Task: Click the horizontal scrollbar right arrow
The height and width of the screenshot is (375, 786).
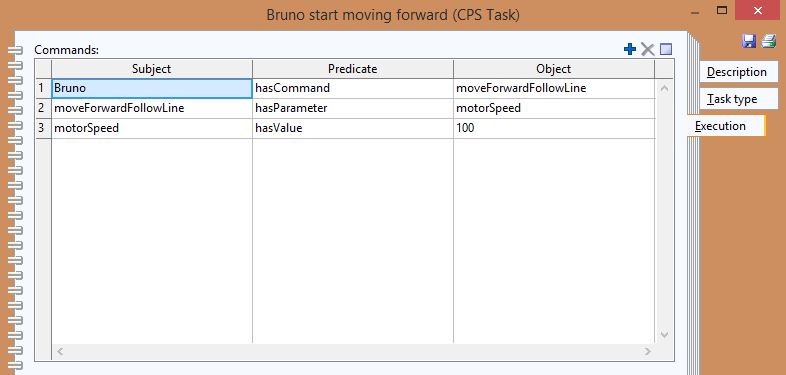Action: 648,351
